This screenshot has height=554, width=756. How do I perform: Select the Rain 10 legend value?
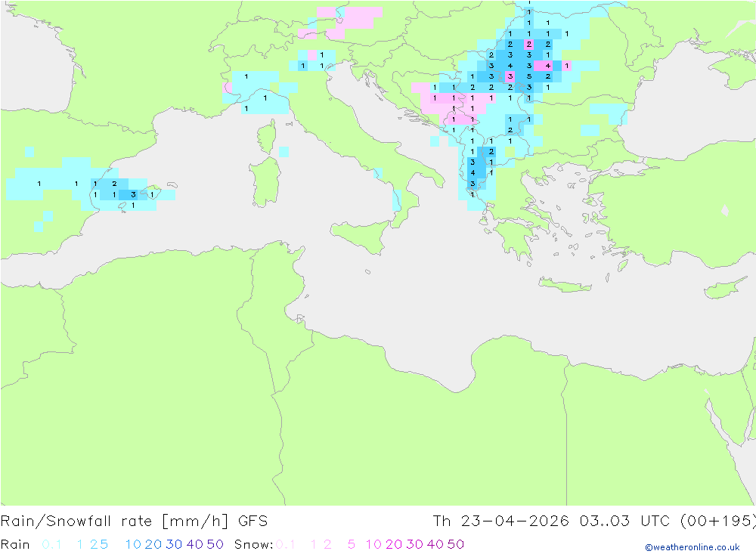133,544
